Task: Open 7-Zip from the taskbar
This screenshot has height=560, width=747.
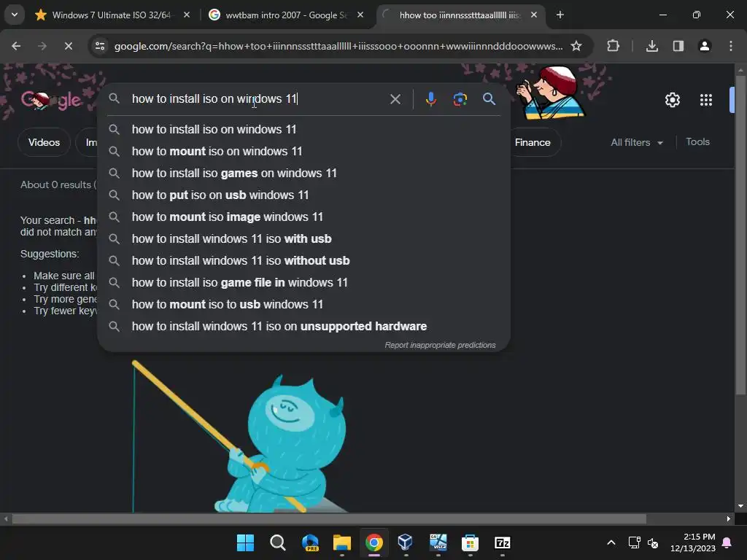Action: (503, 542)
